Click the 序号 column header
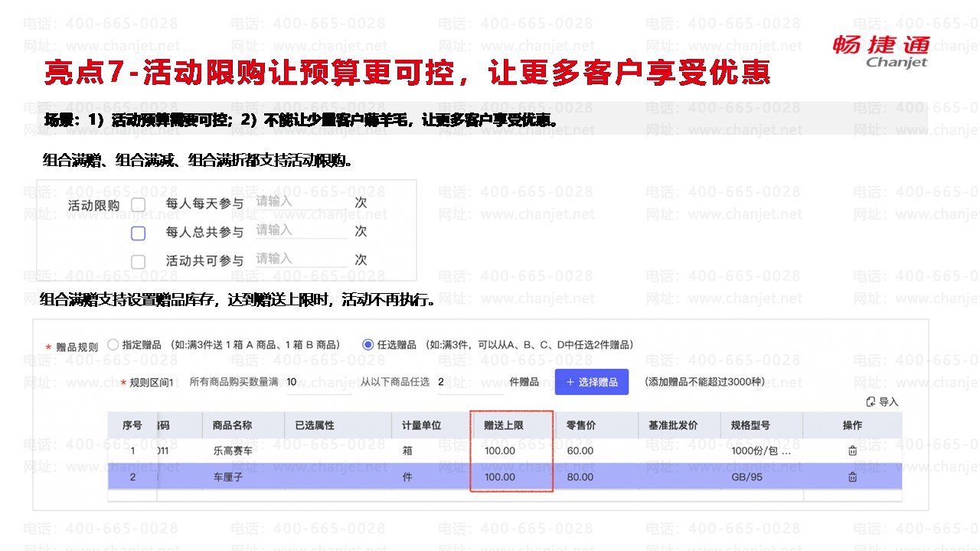980x551 pixels. click(x=132, y=425)
